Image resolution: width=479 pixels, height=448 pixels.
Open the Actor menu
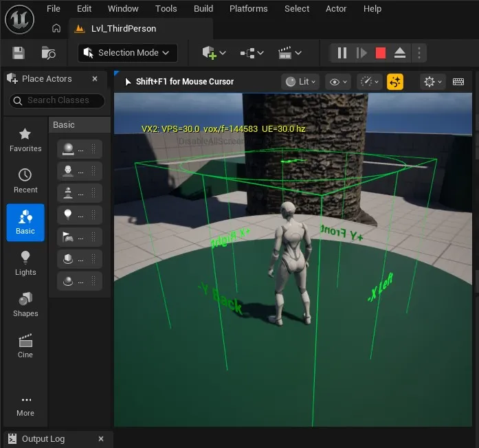click(x=336, y=9)
